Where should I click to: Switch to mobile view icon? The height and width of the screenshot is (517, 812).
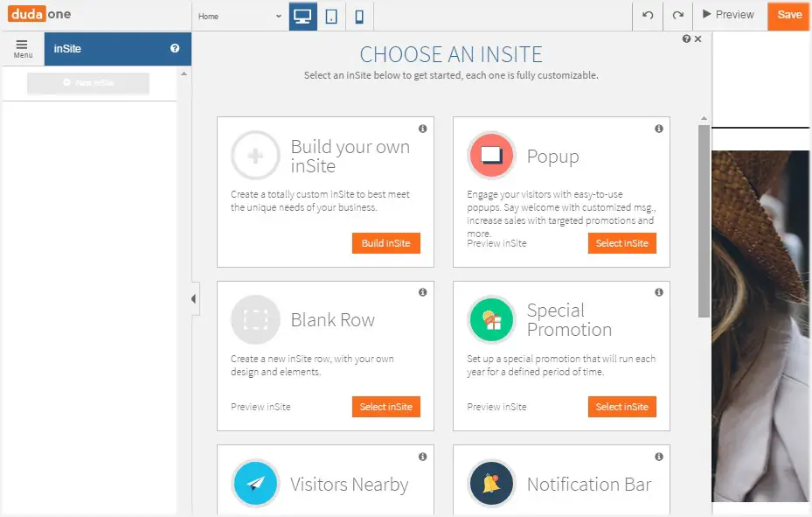click(359, 16)
